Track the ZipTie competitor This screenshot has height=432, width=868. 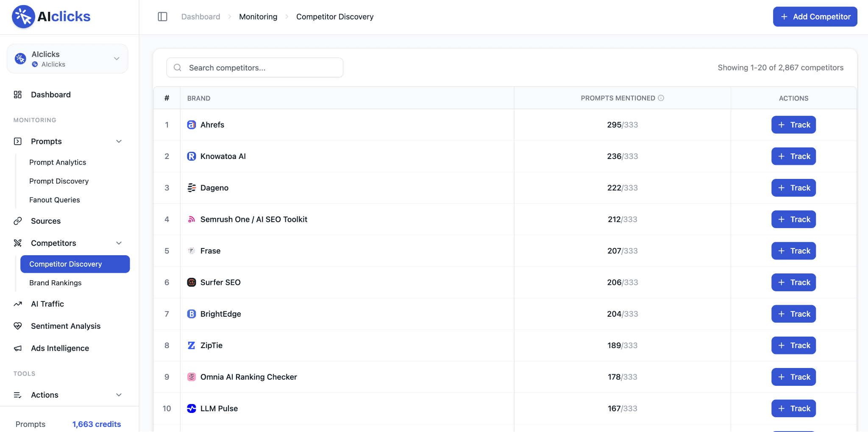click(793, 346)
